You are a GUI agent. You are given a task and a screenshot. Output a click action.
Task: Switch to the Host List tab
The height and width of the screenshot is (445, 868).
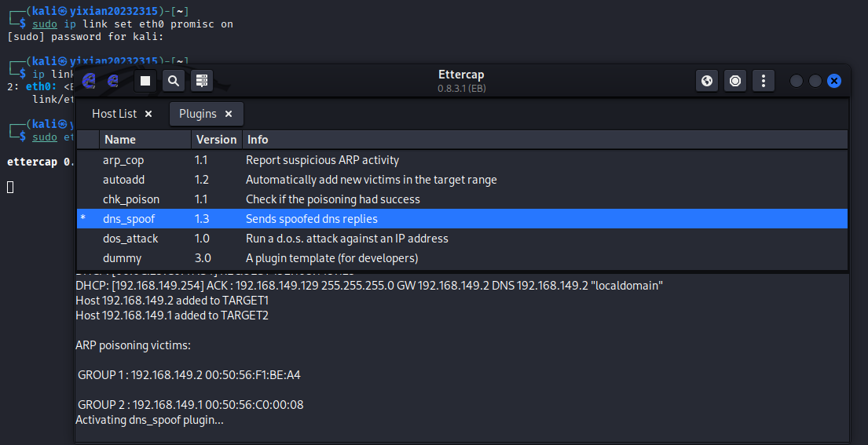point(114,114)
